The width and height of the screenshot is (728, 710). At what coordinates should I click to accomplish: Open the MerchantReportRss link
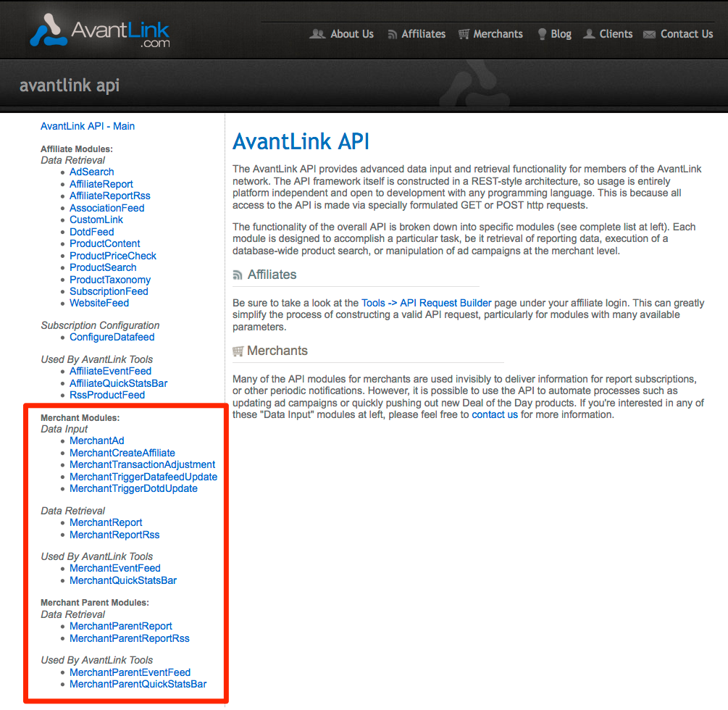pyautogui.click(x=114, y=535)
